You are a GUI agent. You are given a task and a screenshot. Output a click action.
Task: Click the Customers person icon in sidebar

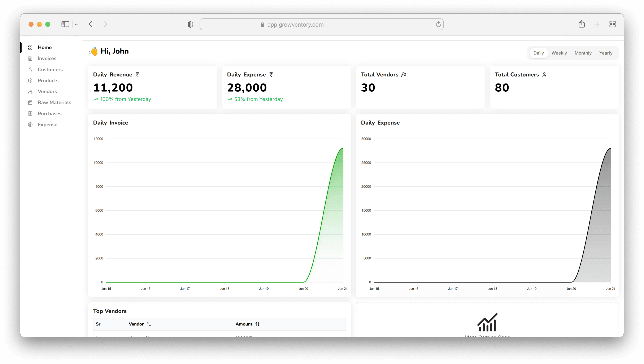[x=30, y=69]
